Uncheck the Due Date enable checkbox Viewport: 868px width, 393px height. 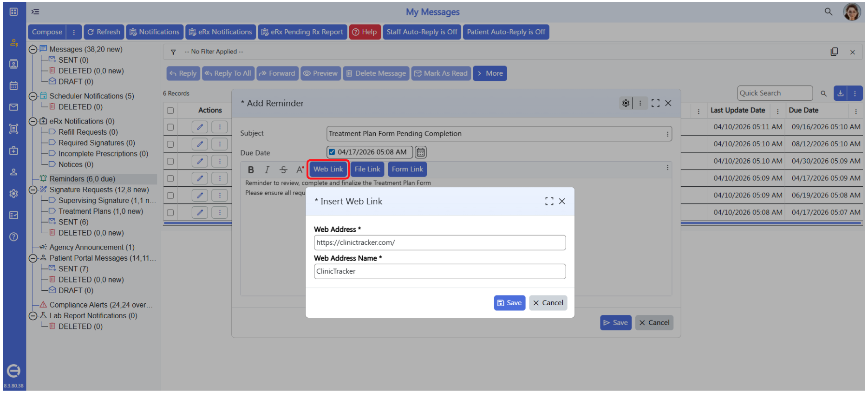click(x=332, y=152)
